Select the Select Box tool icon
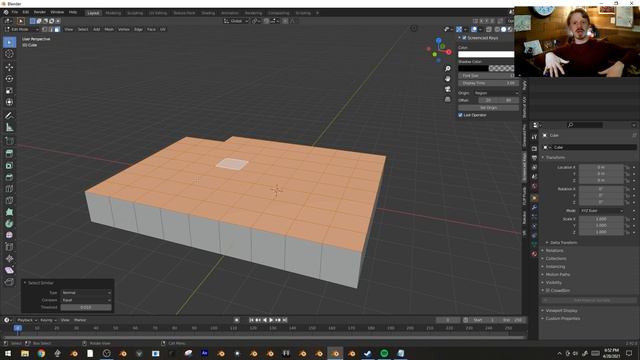640x360 pixels. [x=9, y=42]
